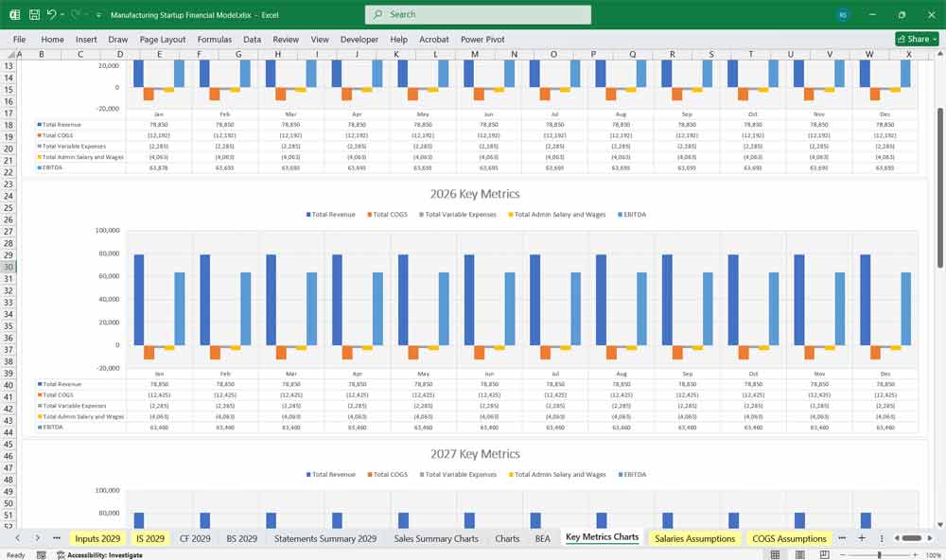Switch to the Developer ribbon tab
Screen dimensions: 946x560
(x=359, y=40)
